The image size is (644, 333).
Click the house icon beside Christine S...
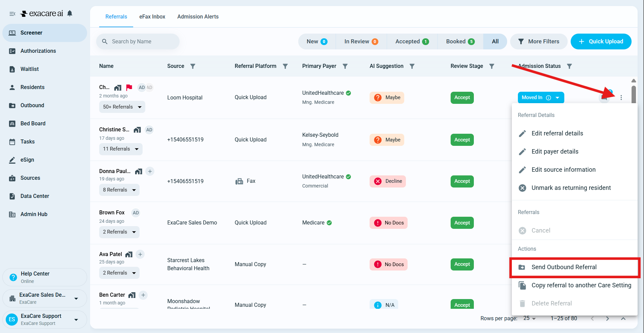(x=137, y=130)
